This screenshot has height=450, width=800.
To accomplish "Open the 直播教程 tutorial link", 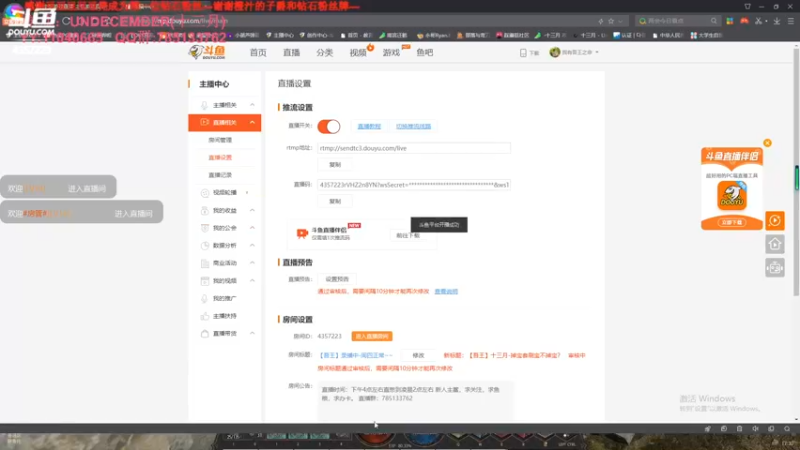I will 369,126.
